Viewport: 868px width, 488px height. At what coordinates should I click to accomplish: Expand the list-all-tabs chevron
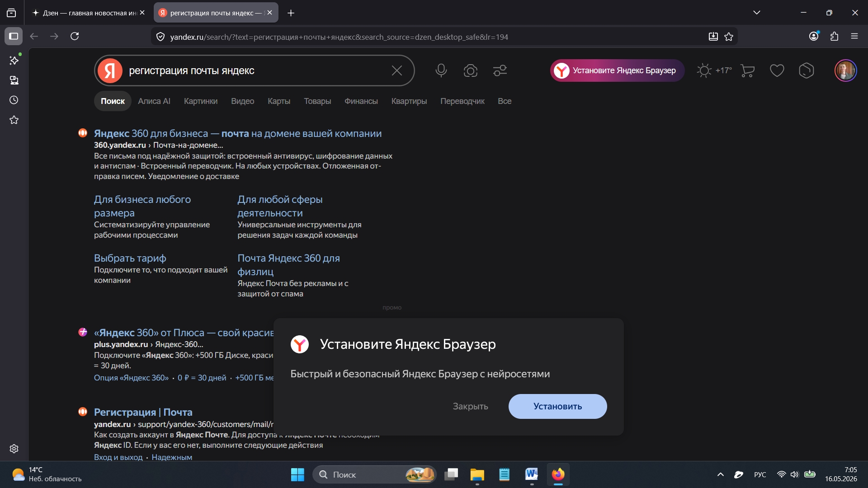pos(757,13)
